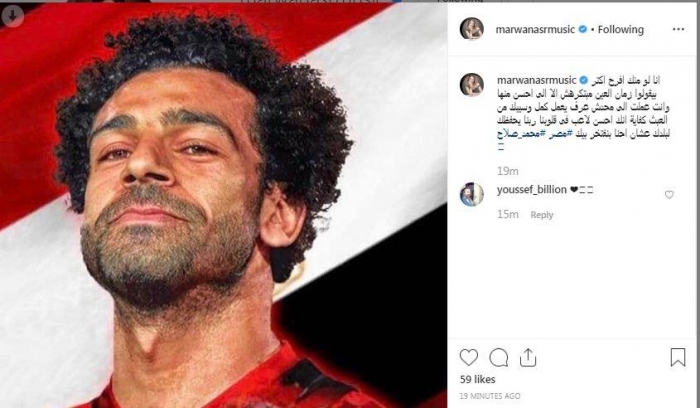Screen dimensions: 700x408
Task: Reply to youssef_billion's comment
Action: pyautogui.click(x=542, y=215)
